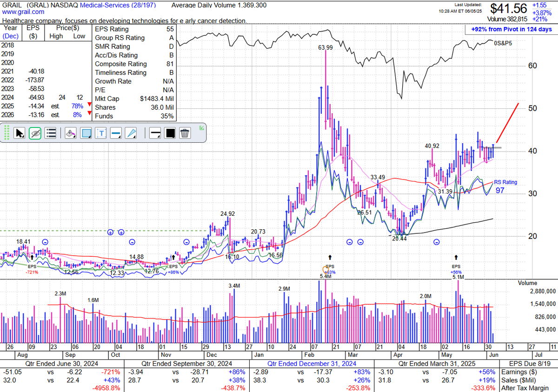Select the 63.99 price high label
The height and width of the screenshot is (392, 558).
pyautogui.click(x=325, y=47)
